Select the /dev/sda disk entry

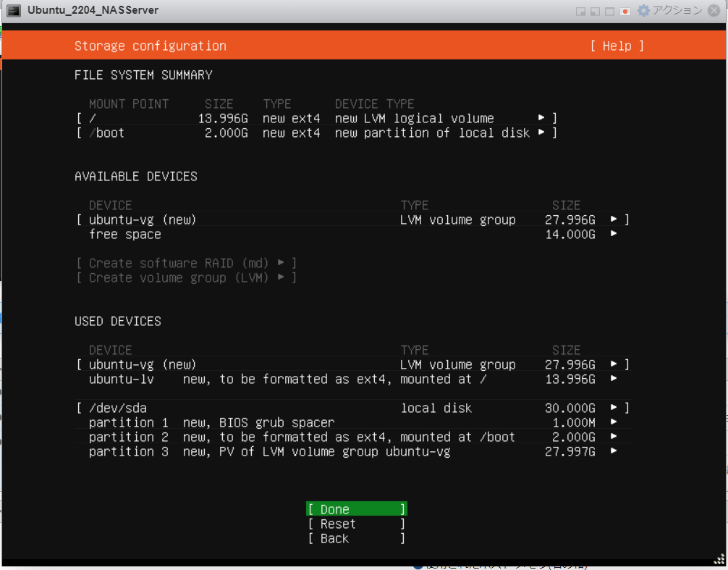[352, 408]
